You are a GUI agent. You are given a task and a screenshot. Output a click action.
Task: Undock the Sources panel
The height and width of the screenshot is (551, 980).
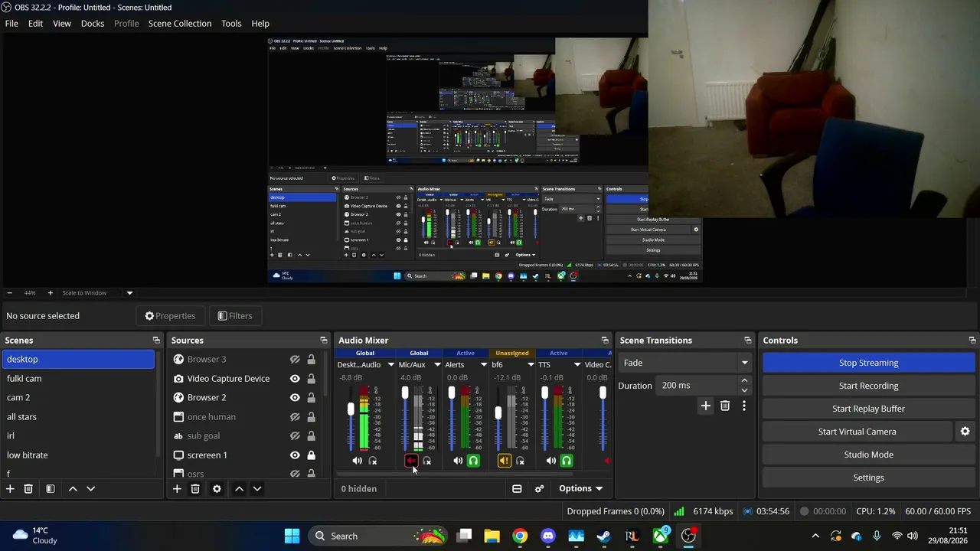pyautogui.click(x=323, y=341)
